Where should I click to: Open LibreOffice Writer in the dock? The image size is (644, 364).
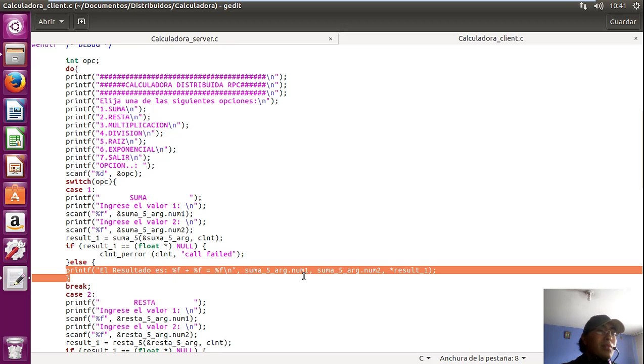15,111
